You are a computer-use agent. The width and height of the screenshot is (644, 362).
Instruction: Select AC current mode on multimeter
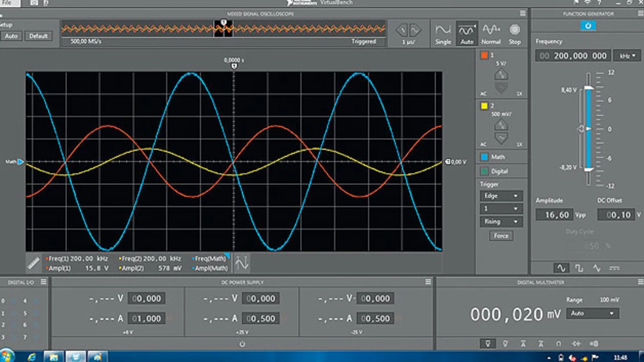pos(541,343)
